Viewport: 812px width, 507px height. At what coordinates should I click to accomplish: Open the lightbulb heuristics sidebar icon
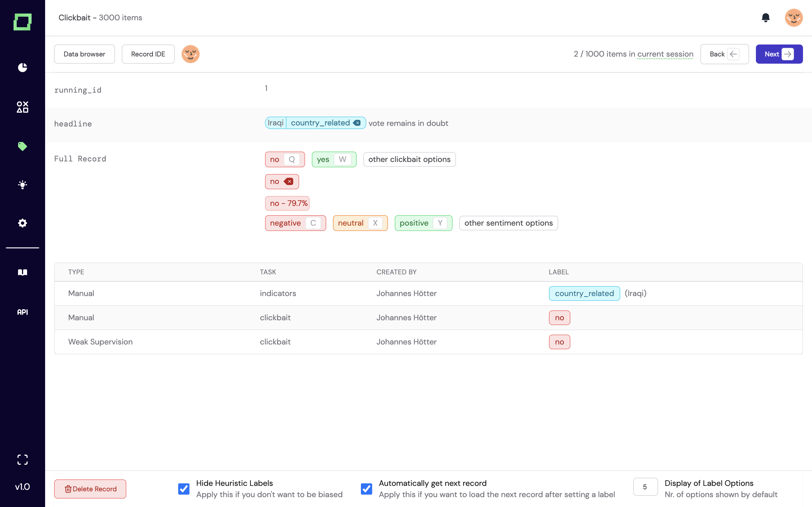pyautogui.click(x=23, y=185)
